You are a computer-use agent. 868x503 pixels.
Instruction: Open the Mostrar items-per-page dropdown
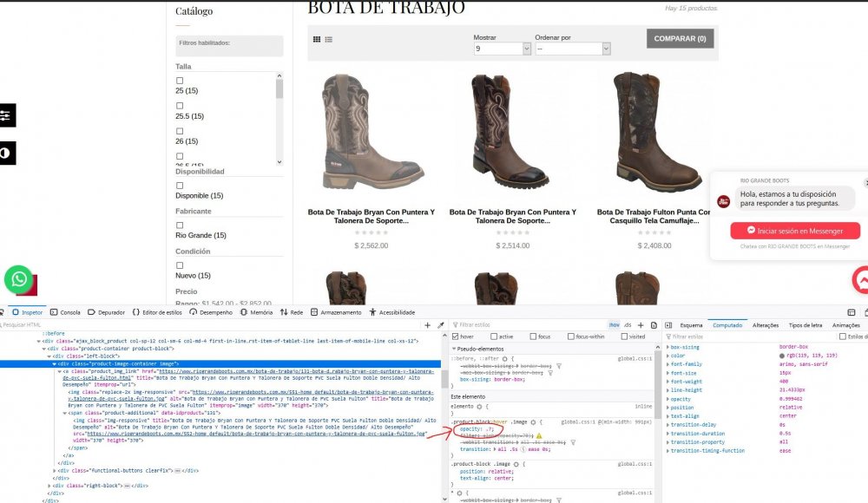pos(502,49)
